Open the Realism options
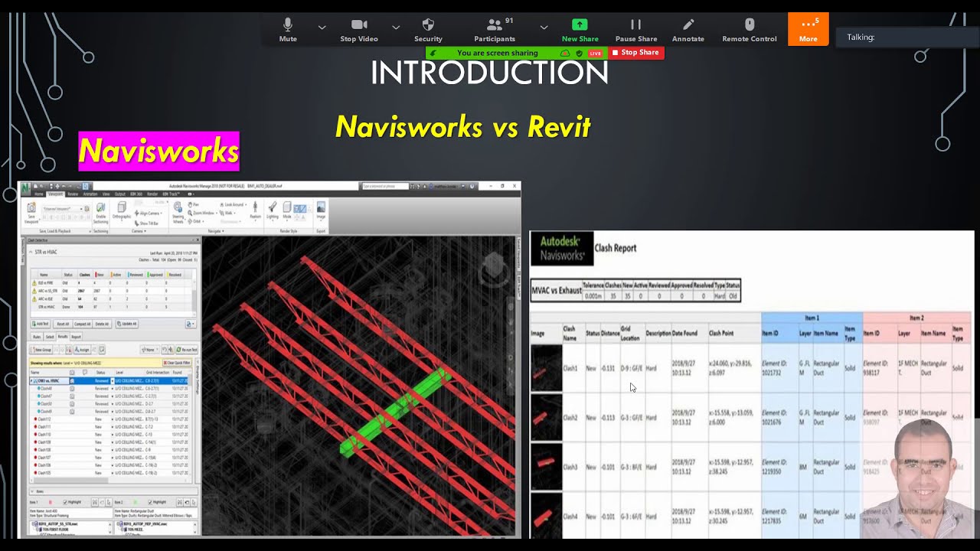Screen dimensions: 980x551 tap(255, 210)
